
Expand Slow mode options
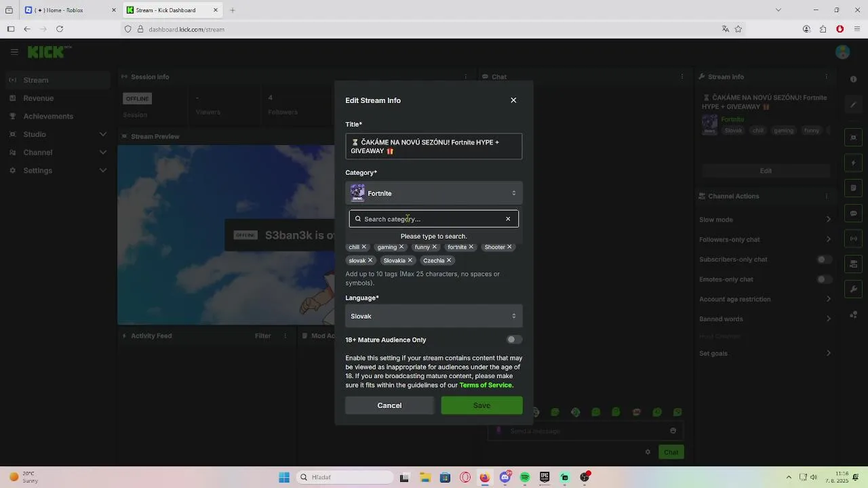pyautogui.click(x=765, y=220)
